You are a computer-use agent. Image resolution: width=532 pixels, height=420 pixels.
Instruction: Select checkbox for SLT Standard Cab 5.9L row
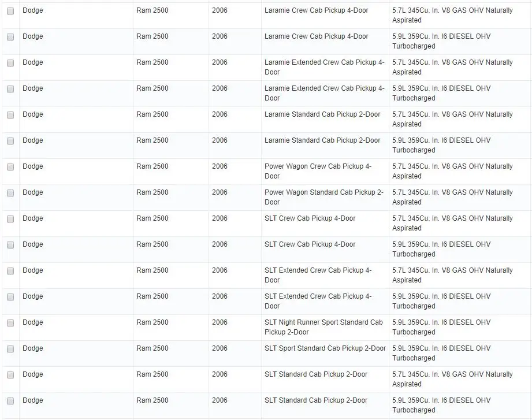point(10,401)
